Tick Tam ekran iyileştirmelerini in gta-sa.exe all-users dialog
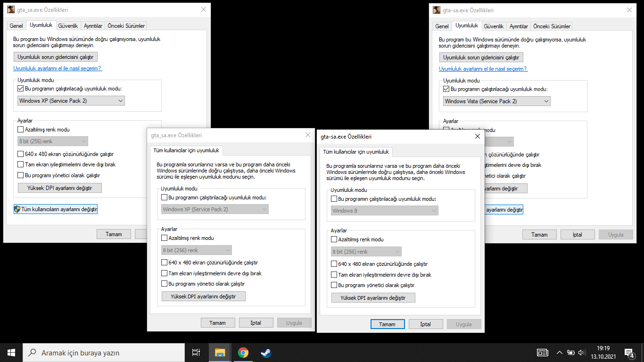Viewport: 644px width, 362px height. pos(334,275)
